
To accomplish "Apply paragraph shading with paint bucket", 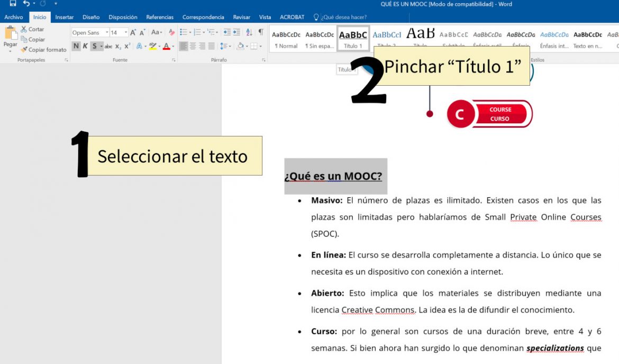I will click(x=240, y=46).
